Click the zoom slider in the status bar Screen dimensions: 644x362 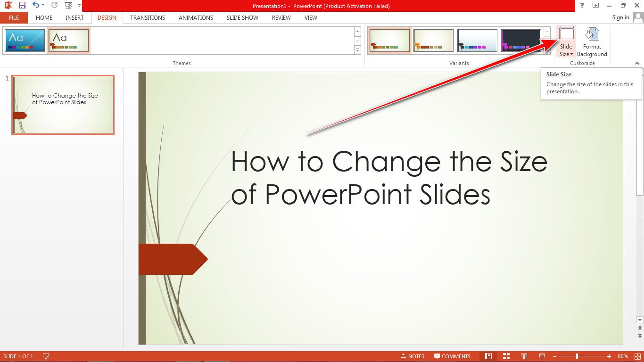tap(582, 356)
